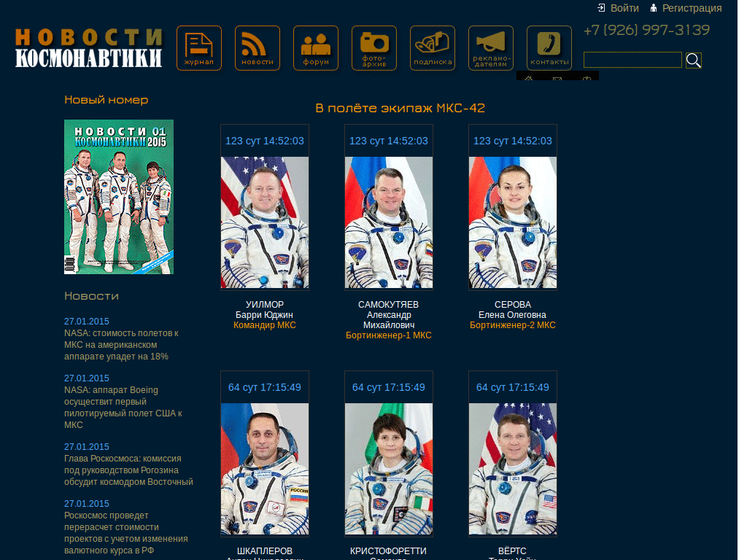Open the Регистрация registration link
This screenshot has width=747, height=560.
click(x=691, y=8)
